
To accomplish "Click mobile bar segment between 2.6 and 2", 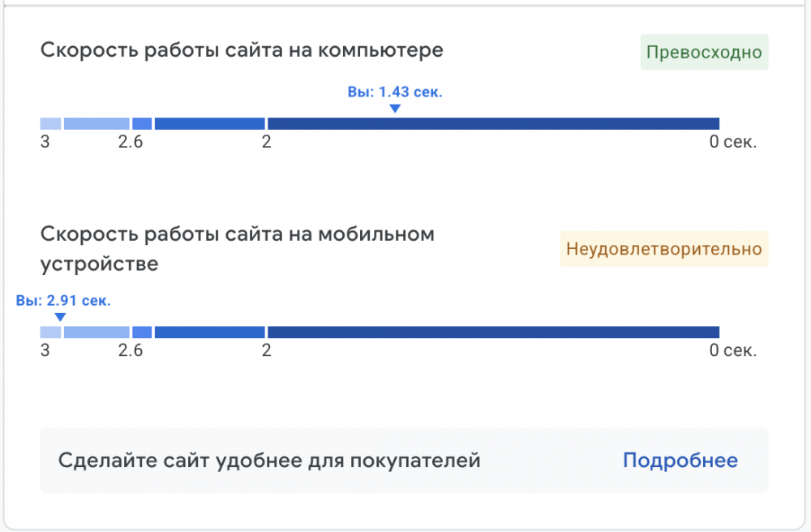I will click(x=209, y=332).
